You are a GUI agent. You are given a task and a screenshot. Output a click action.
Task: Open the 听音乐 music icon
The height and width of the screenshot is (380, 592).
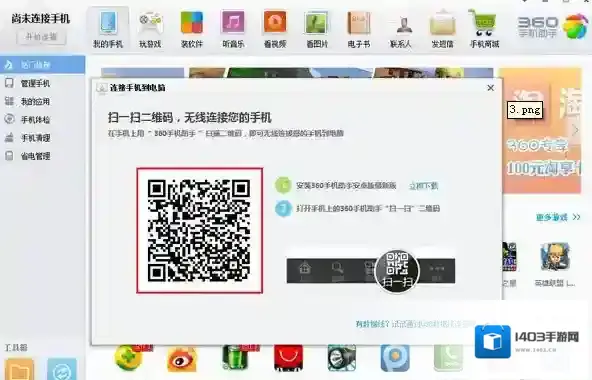coord(233,23)
